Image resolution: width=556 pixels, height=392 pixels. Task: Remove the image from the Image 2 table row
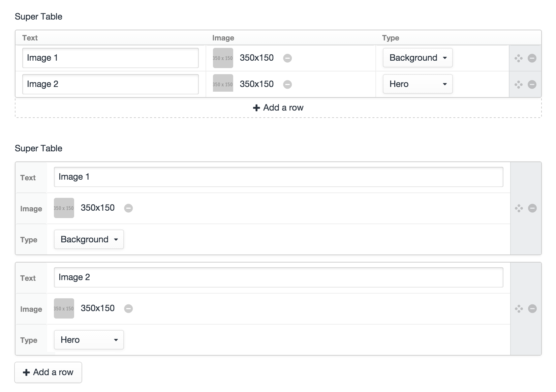tap(287, 84)
